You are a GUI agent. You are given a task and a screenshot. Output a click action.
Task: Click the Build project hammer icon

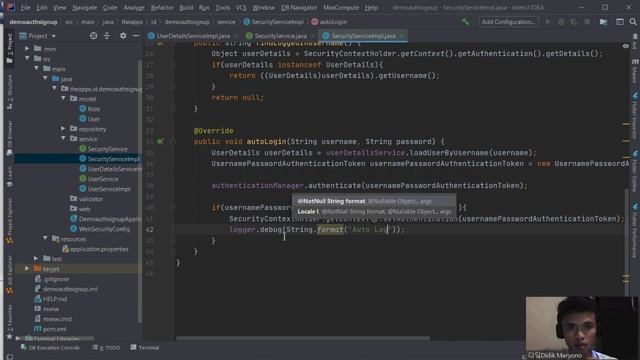point(465,22)
